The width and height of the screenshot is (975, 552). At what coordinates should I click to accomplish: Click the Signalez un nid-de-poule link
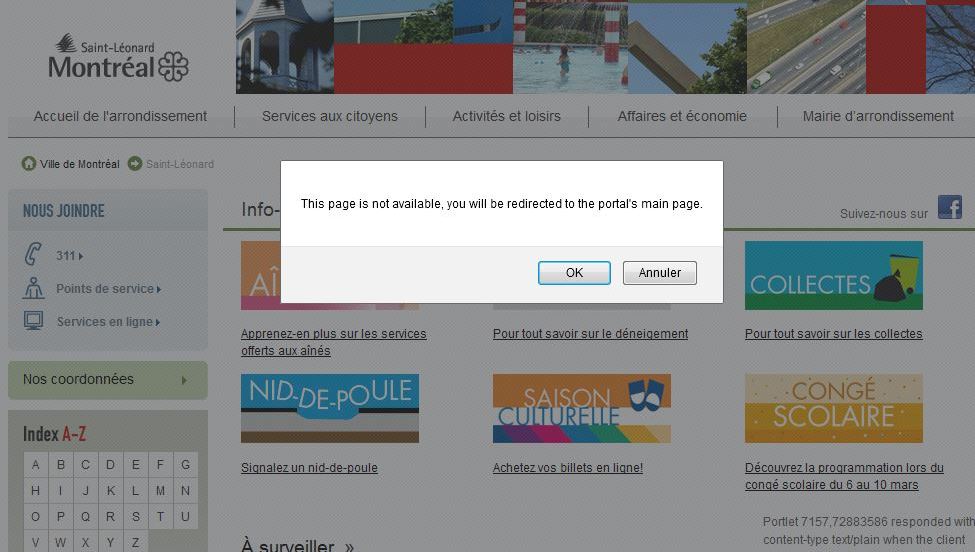pyautogui.click(x=309, y=468)
